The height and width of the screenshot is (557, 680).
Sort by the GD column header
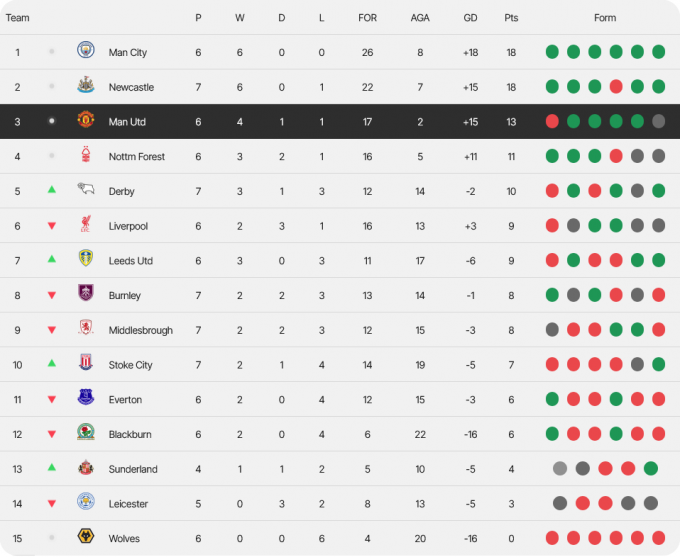coord(471,18)
